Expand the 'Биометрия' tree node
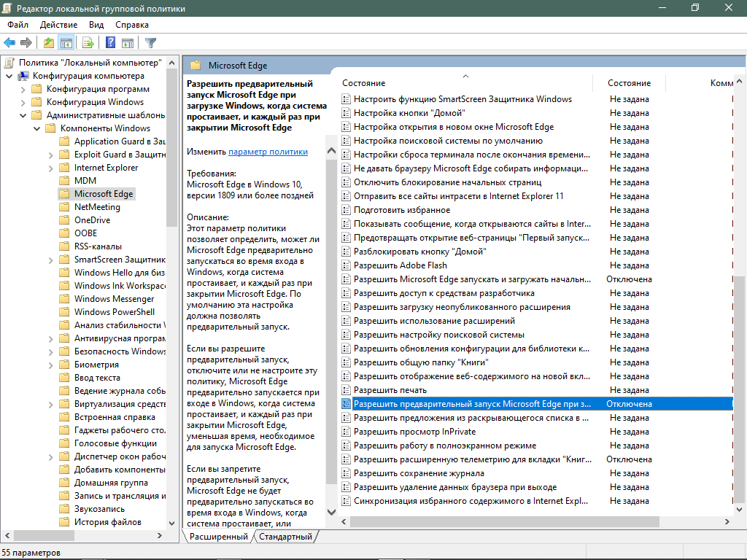 click(x=50, y=365)
